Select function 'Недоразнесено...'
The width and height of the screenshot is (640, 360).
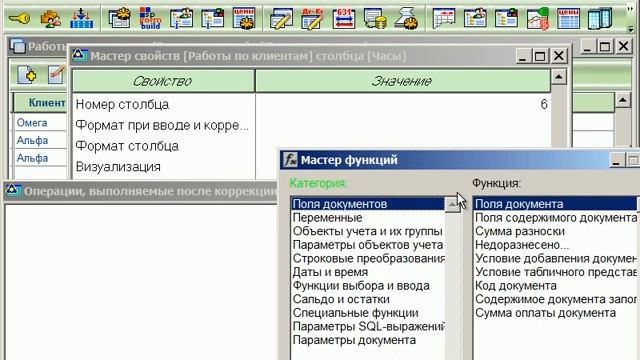click(556, 245)
